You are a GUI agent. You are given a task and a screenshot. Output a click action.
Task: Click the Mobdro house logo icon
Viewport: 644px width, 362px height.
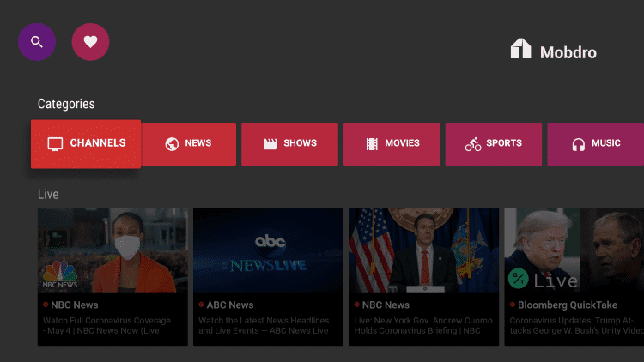tap(521, 50)
